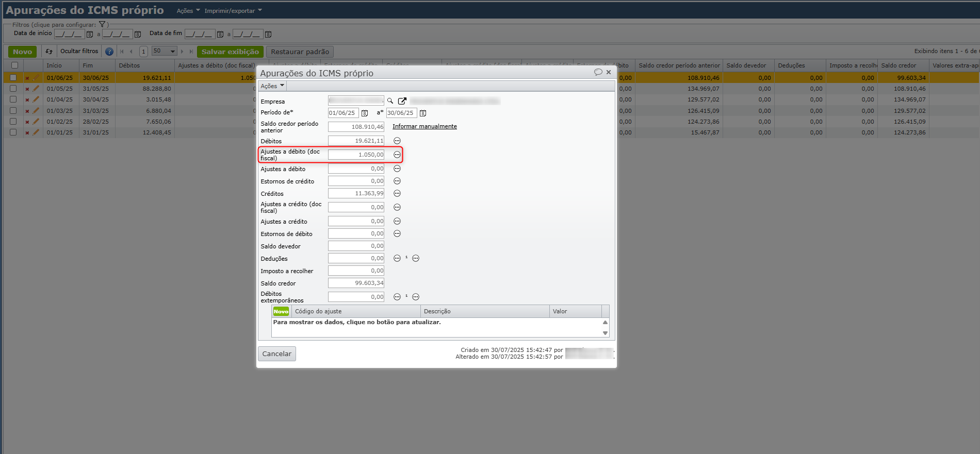Screen dimensions: 980x454
Task: Check the 01/05/25 row checkbox
Action: (x=13, y=89)
